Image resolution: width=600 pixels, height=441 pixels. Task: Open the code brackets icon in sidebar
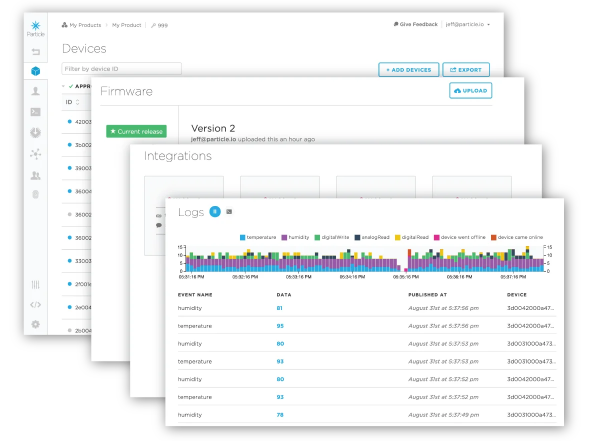35,304
